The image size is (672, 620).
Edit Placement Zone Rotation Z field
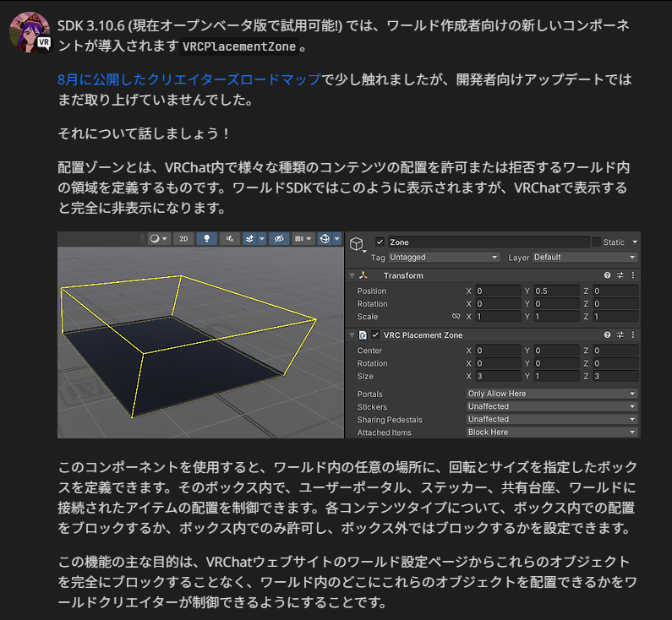tap(615, 363)
